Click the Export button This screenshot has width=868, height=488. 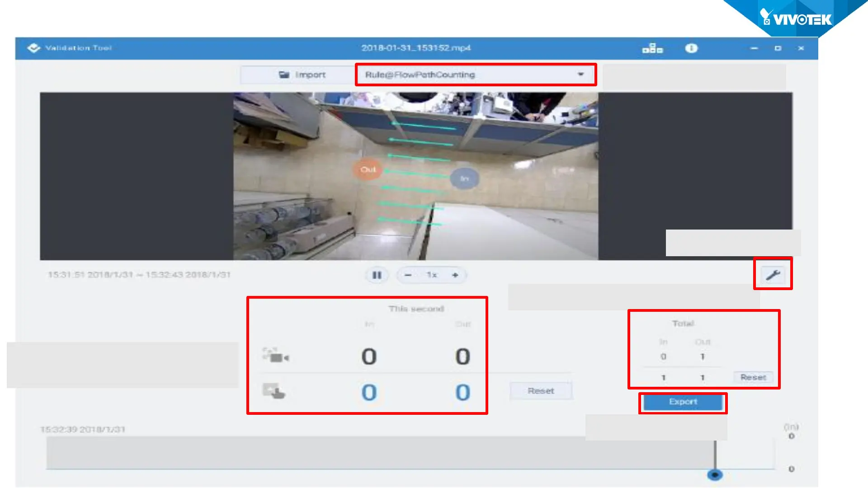coord(683,402)
